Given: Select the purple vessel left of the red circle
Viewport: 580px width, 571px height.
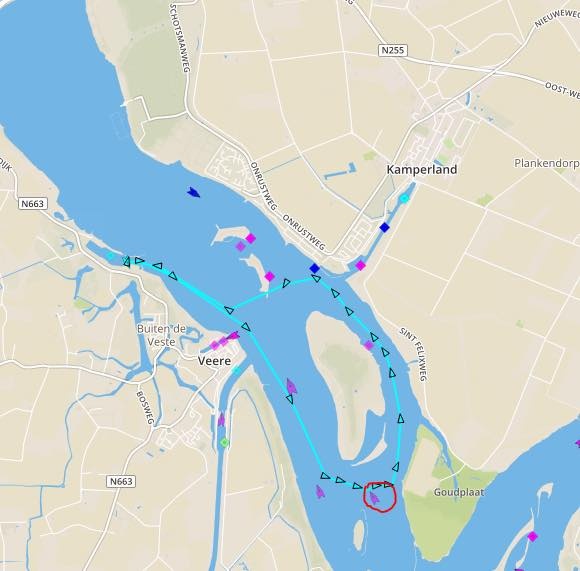Looking at the screenshot, I should tap(320, 492).
